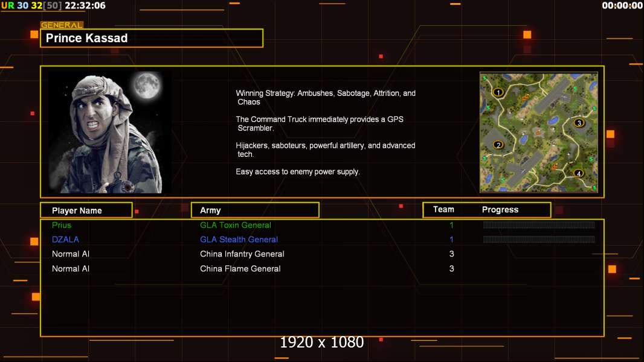This screenshot has width=644, height=362.
Task: Click team number for DZALA
Action: 451,240
